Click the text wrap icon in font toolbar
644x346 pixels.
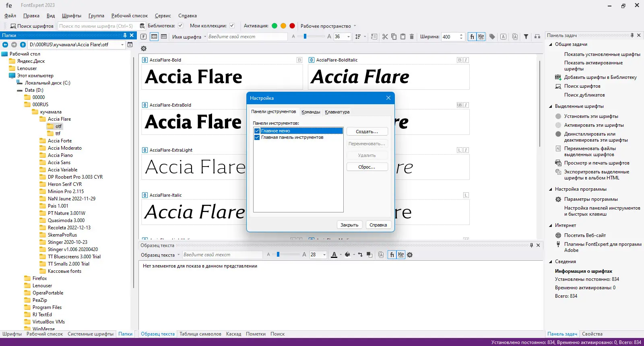[x=374, y=37]
